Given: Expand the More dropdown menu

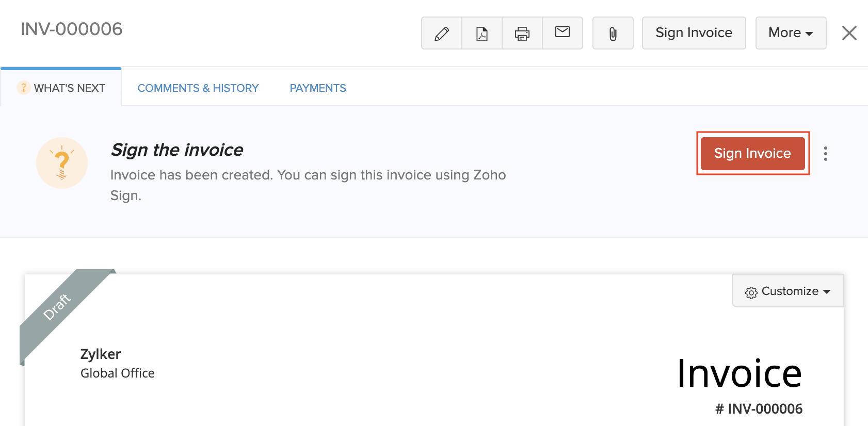Looking at the screenshot, I should (791, 33).
